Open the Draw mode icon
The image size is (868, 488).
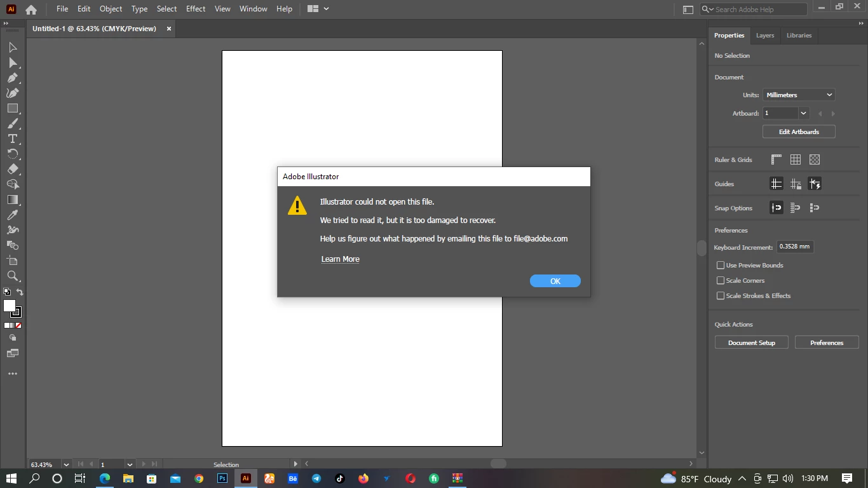[x=13, y=338]
